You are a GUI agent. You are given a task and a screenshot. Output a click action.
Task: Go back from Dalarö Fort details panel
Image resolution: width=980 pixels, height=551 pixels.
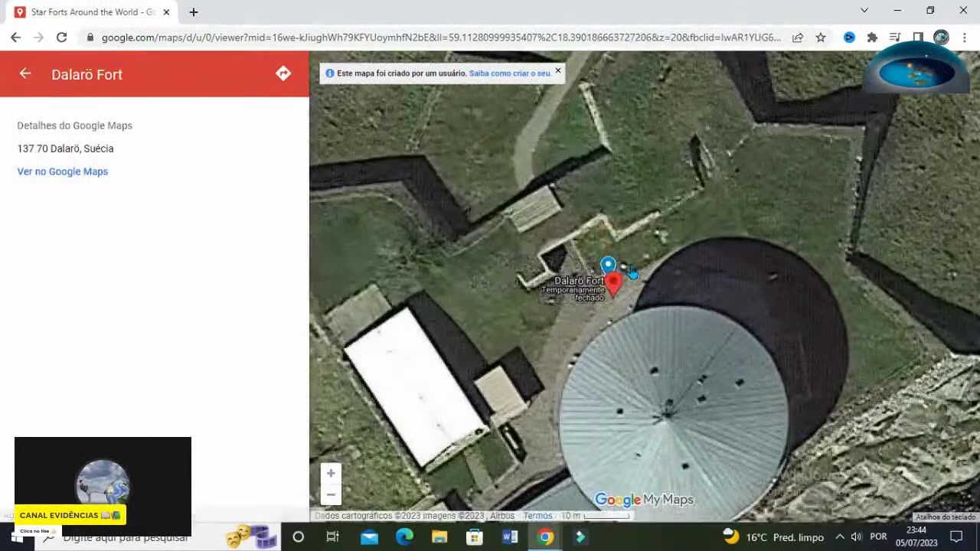(25, 73)
